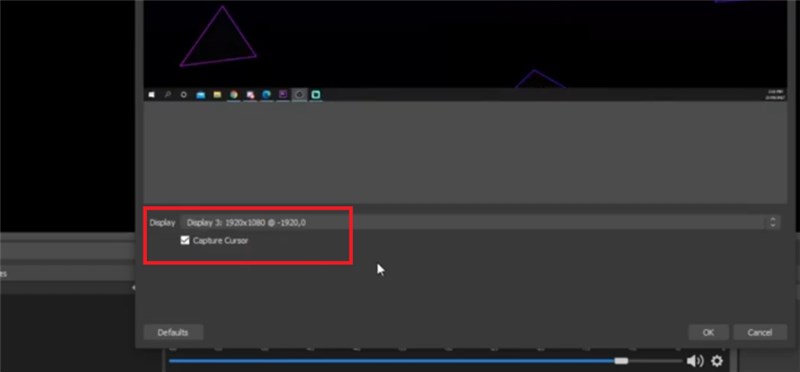Click the volume slider handle
The width and height of the screenshot is (800, 372).
(x=621, y=361)
